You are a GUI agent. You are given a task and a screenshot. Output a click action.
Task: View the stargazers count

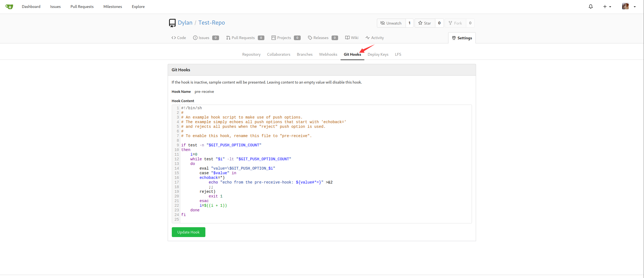pyautogui.click(x=439, y=23)
